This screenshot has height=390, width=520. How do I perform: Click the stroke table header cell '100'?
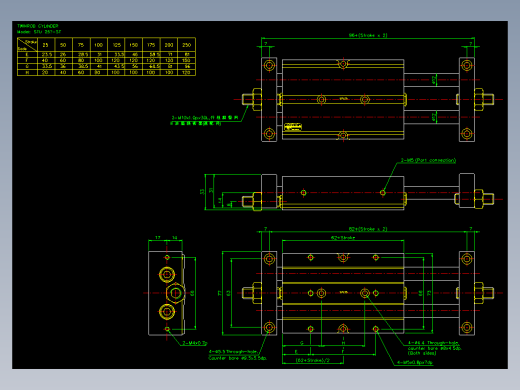point(98,45)
